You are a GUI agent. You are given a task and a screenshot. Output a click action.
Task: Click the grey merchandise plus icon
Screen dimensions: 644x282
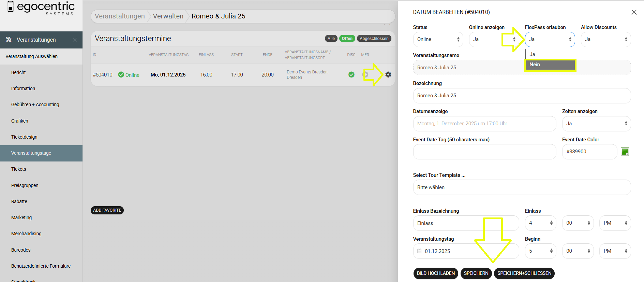[x=365, y=74]
